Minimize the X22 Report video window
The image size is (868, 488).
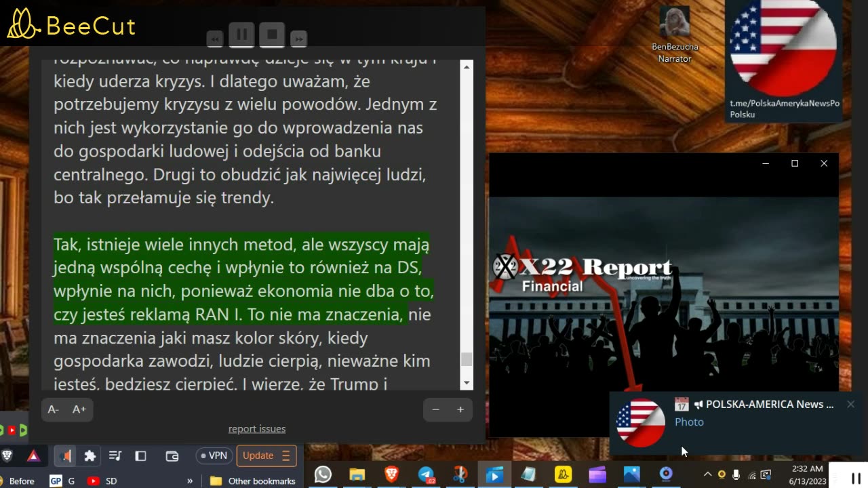[766, 163]
